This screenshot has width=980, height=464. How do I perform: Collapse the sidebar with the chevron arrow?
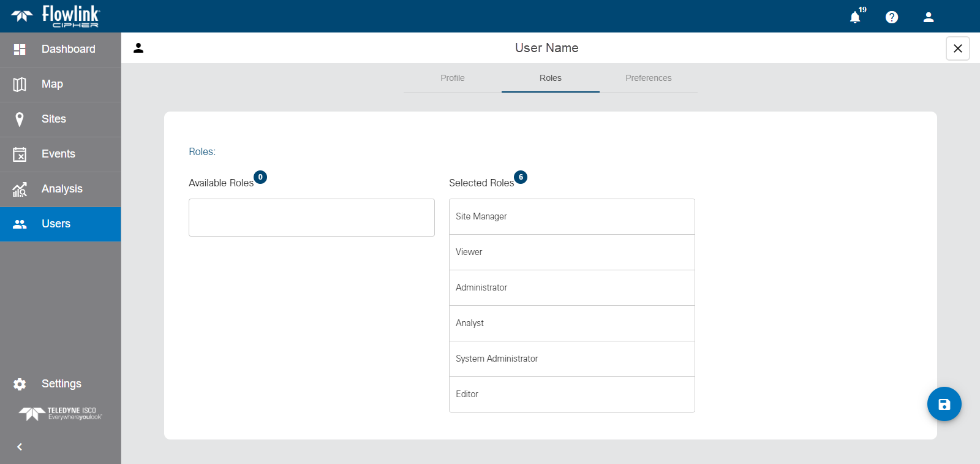tap(20, 447)
